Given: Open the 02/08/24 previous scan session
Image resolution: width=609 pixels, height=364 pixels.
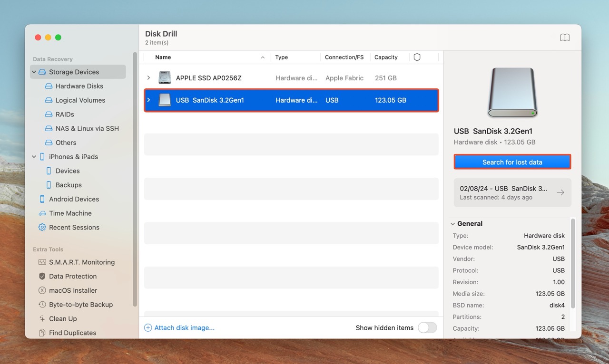Looking at the screenshot, I should (512, 192).
